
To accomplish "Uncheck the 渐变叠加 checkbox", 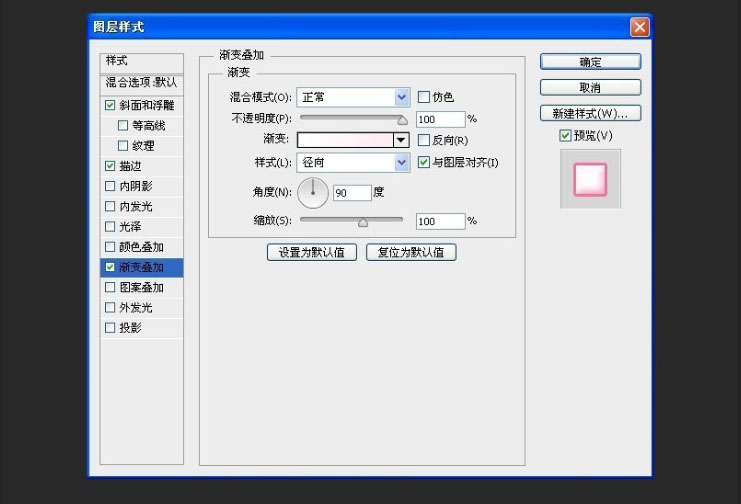I will pos(110,267).
